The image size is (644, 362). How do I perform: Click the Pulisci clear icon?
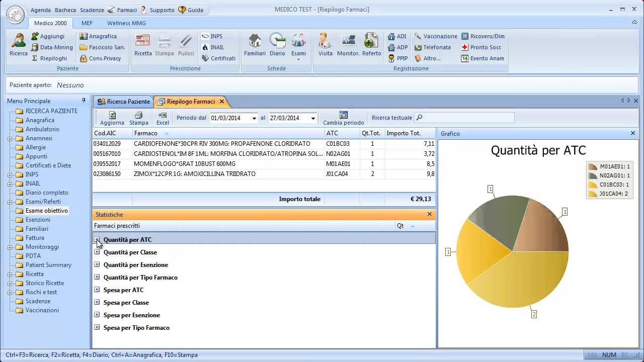186,45
